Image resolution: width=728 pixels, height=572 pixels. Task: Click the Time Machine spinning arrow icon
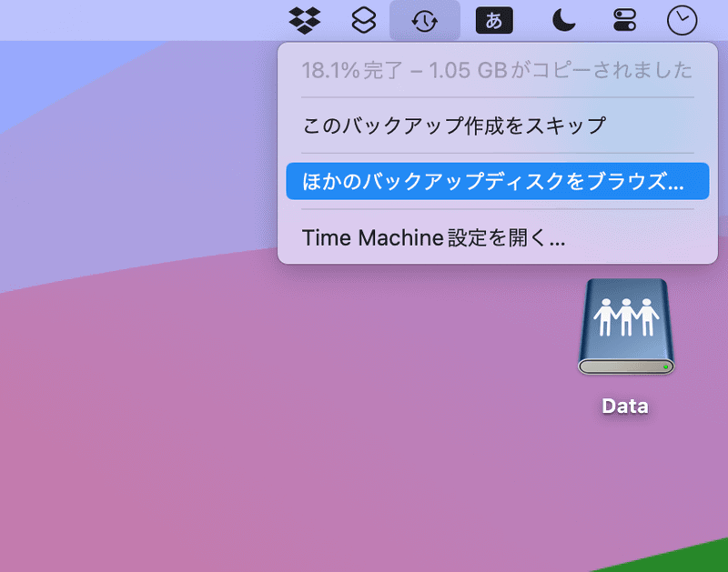(424, 20)
